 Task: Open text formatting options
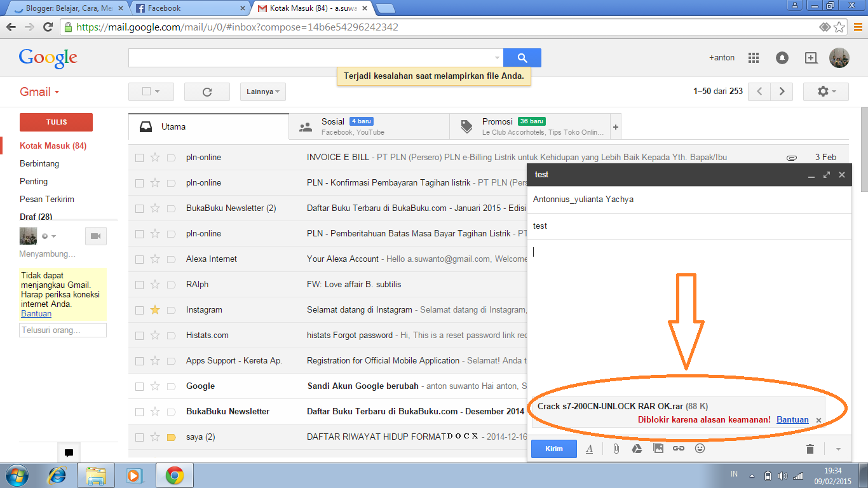click(589, 449)
